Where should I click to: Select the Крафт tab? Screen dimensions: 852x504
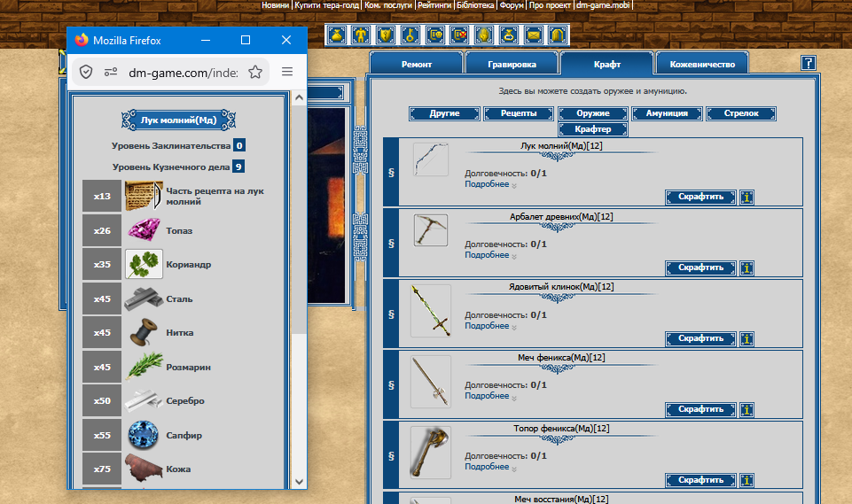pos(607,64)
